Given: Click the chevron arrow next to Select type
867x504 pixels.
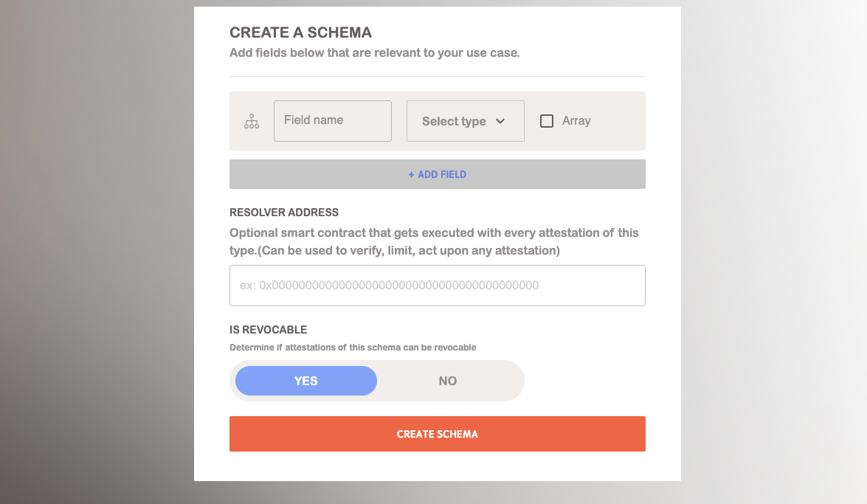Looking at the screenshot, I should (x=500, y=121).
